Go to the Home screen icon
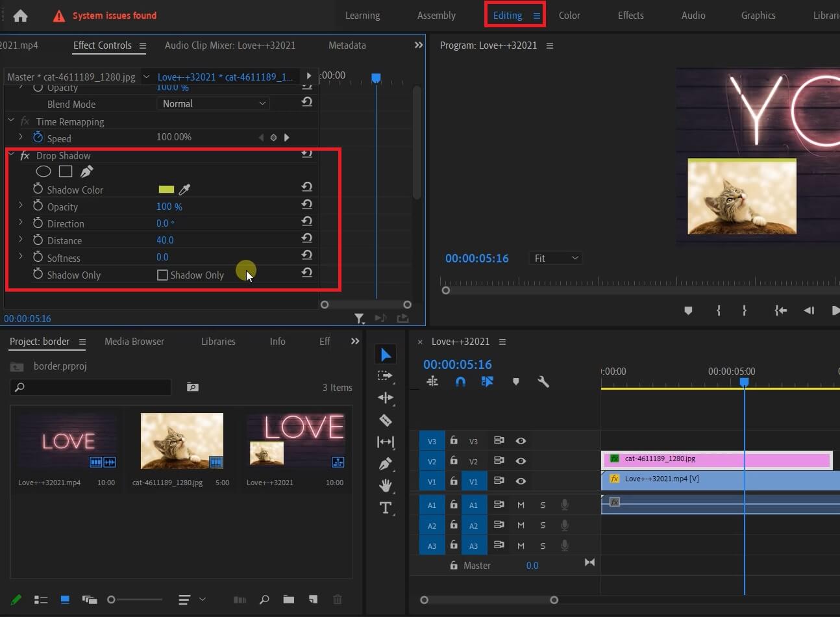 [x=21, y=16]
